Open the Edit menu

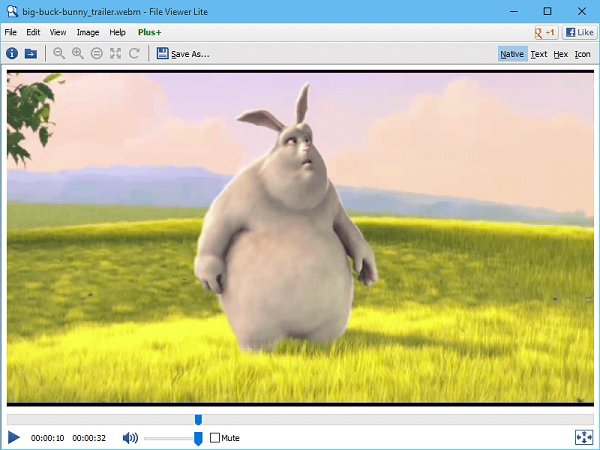[x=33, y=32]
